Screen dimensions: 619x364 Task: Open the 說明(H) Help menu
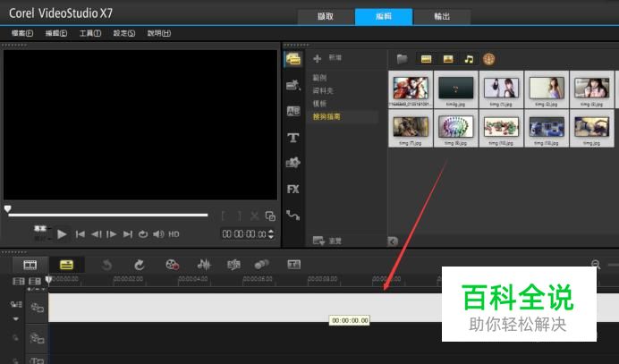(158, 33)
